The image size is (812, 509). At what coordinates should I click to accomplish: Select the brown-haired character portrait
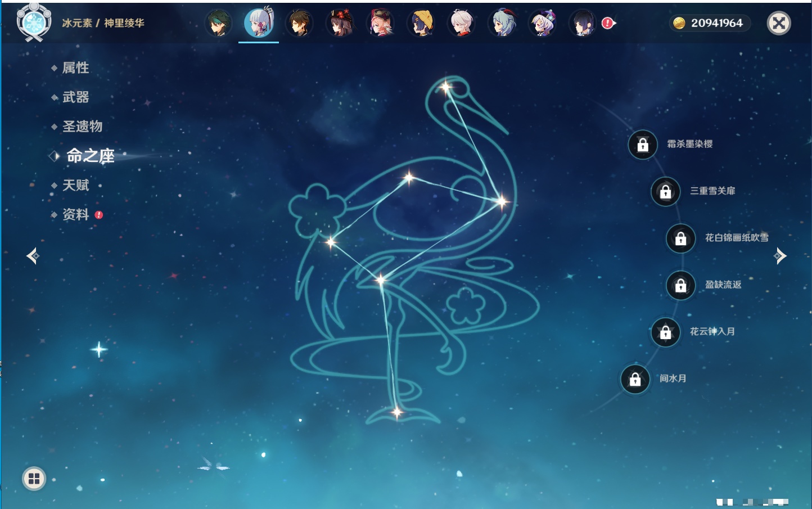point(299,23)
